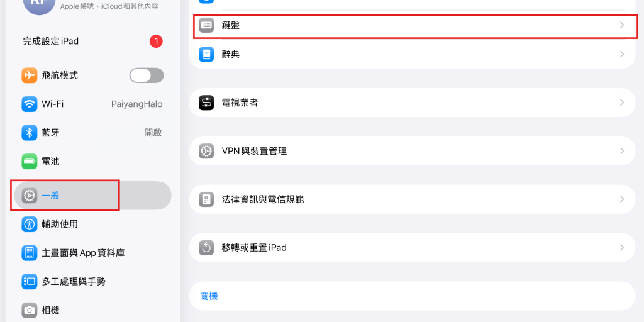Open the 電視業者 row chevron arrow
Image resolution: width=644 pixels, height=322 pixels.
622,103
